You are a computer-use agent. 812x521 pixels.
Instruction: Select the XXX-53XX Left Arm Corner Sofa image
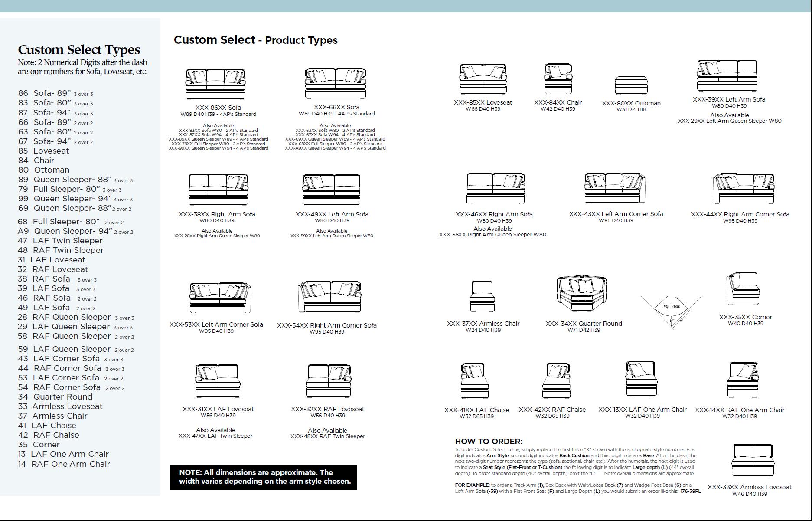point(220,298)
